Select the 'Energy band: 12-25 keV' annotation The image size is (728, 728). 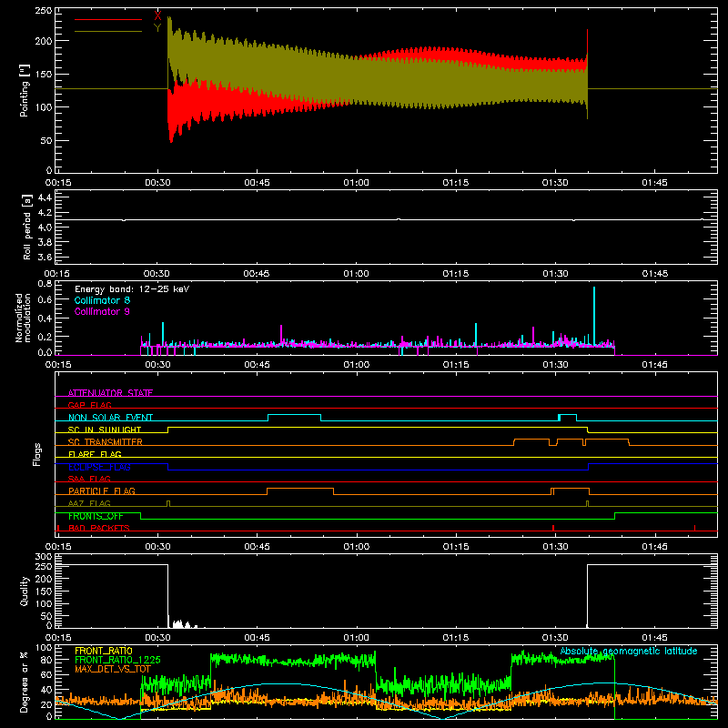(x=132, y=289)
